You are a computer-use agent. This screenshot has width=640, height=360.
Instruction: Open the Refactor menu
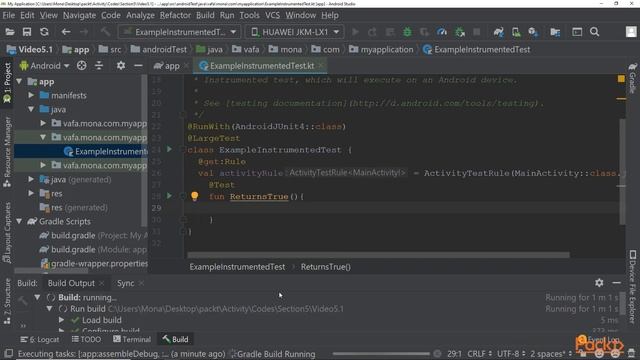(175, 15)
